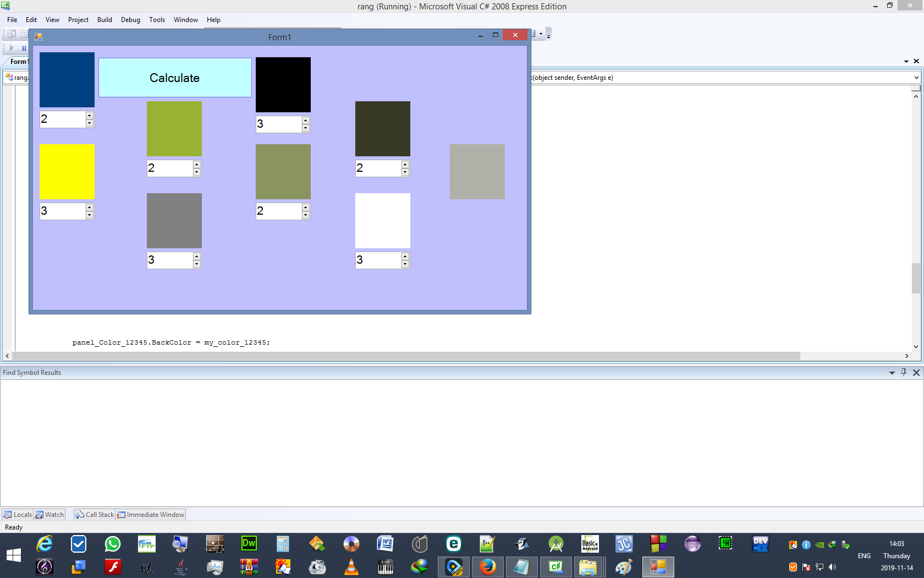Open the Debug menu
The width and height of the screenshot is (924, 578).
tap(130, 20)
